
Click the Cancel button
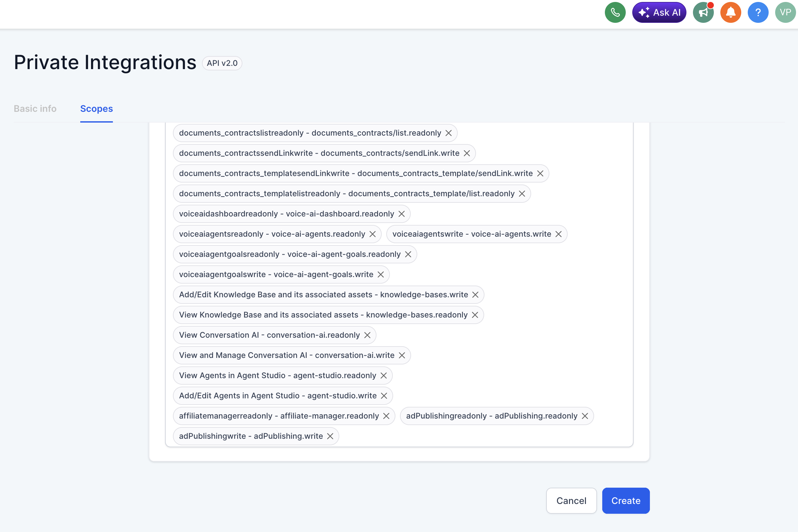[571, 500]
